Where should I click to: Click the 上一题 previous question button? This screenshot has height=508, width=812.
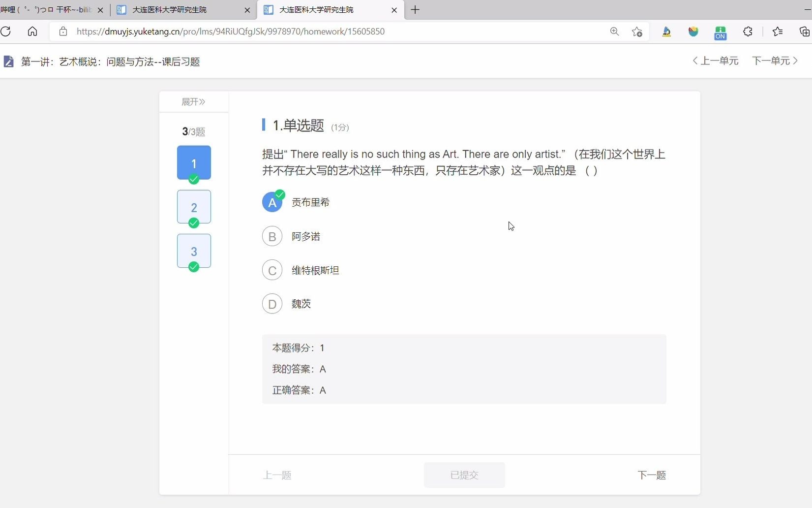pyautogui.click(x=277, y=475)
